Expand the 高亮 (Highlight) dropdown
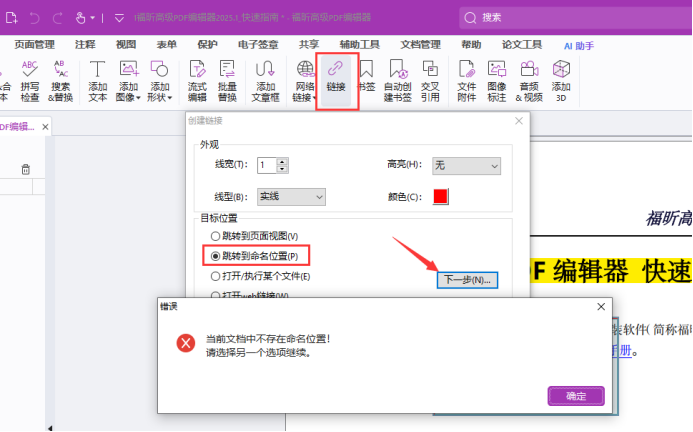This screenshot has width=693, height=432. [466, 165]
